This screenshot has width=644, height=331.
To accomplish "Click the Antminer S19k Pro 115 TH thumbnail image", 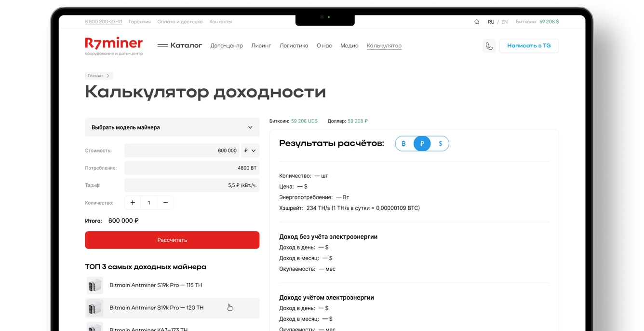I will coord(95,285).
